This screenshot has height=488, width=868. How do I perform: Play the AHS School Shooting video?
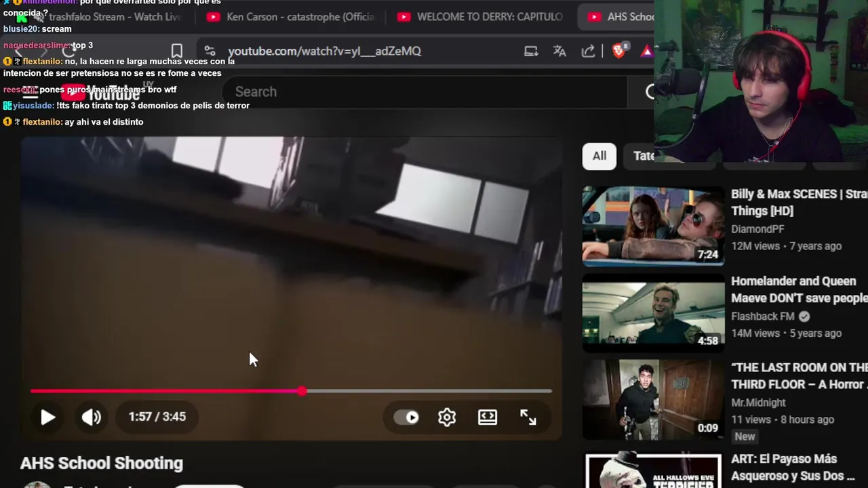click(x=47, y=417)
